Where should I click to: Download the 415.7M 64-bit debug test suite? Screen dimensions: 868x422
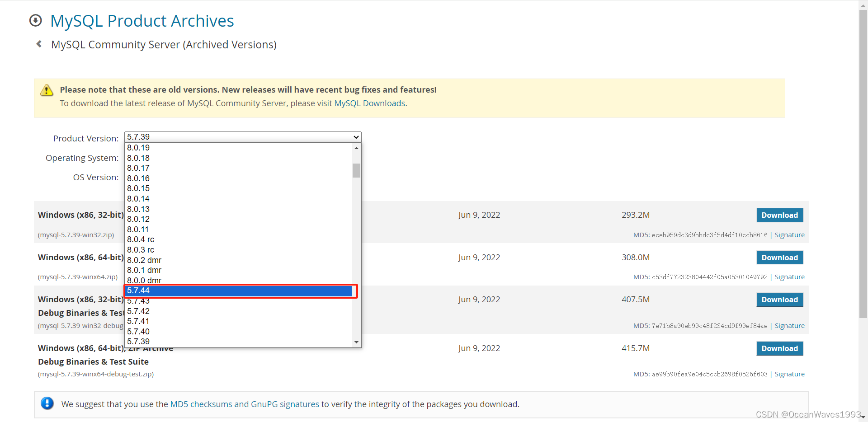tap(779, 348)
